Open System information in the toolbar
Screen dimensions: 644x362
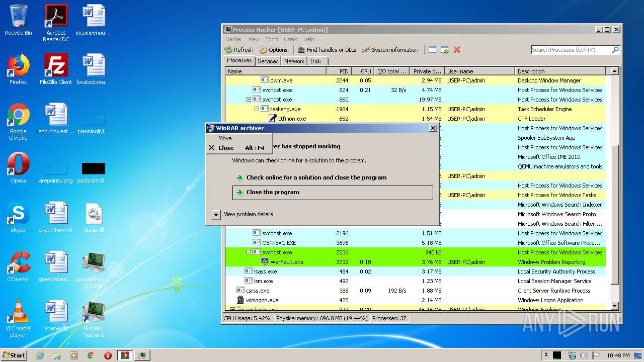390,50
